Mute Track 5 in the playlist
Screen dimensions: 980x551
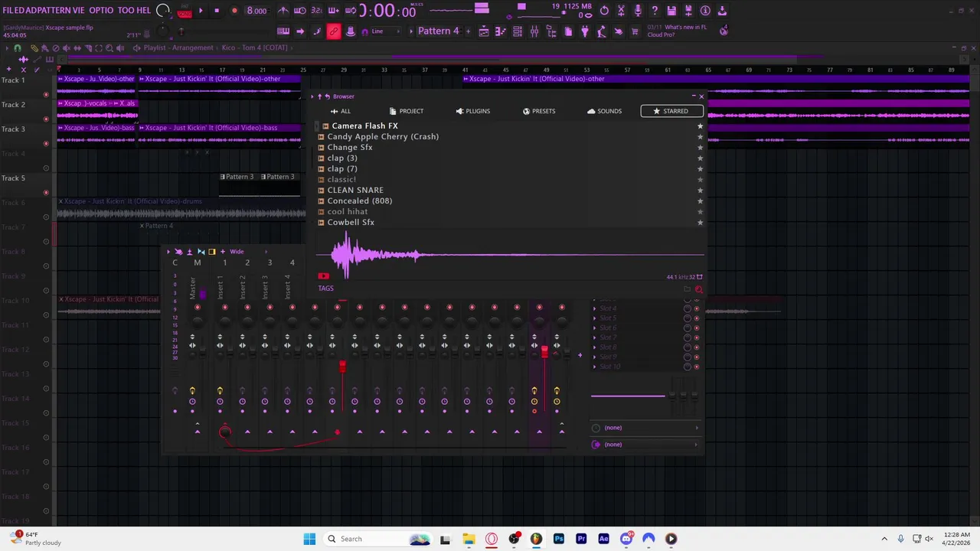click(x=46, y=192)
